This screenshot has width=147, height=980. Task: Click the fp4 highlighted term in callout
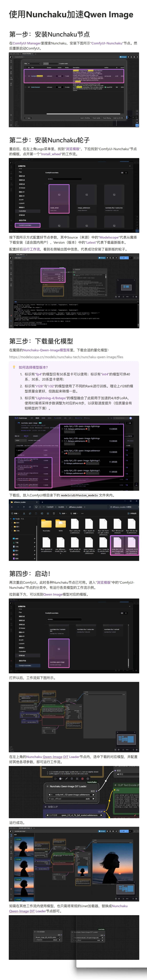tap(39, 374)
